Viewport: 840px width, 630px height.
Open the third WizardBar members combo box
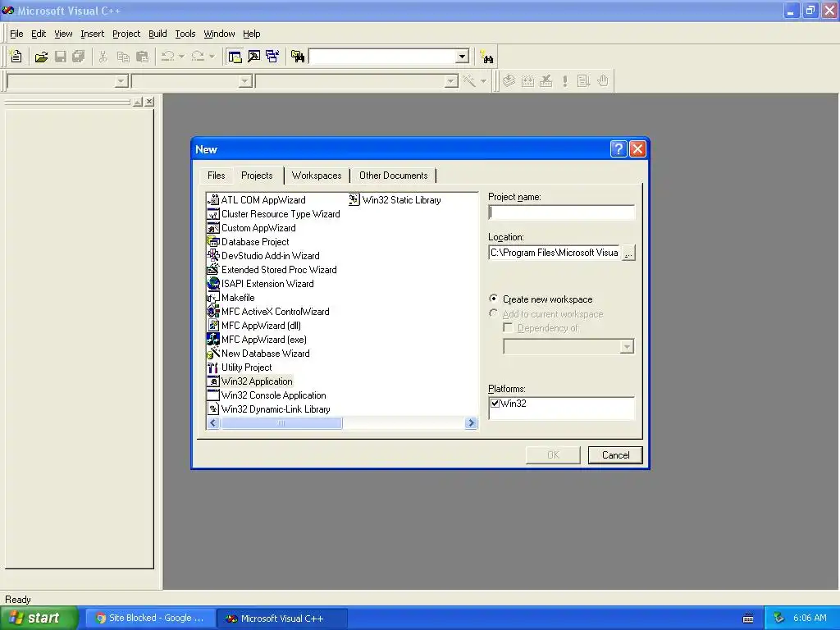point(451,81)
